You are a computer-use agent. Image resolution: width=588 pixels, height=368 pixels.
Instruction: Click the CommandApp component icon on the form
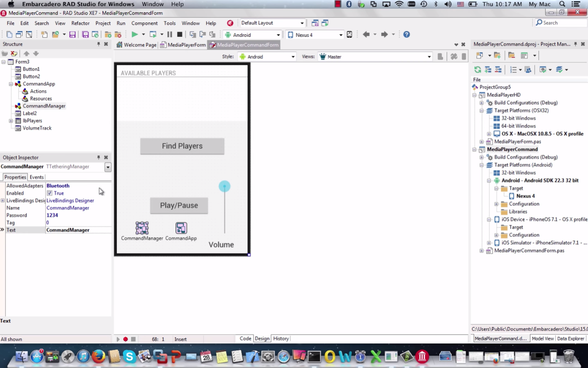coord(181,228)
